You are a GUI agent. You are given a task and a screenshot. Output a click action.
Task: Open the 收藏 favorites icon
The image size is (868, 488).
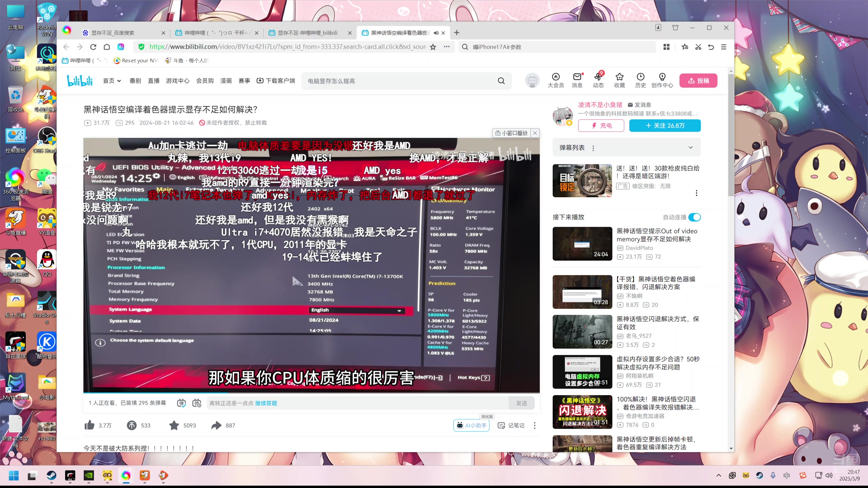point(619,81)
